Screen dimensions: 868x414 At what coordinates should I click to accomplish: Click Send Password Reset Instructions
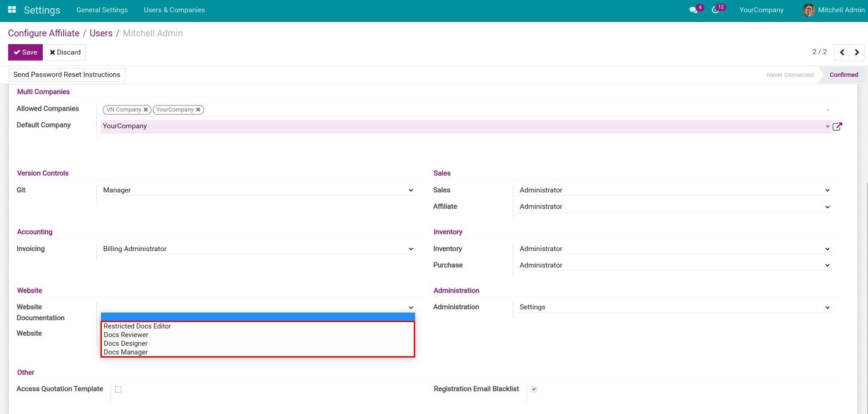pyautogui.click(x=66, y=74)
